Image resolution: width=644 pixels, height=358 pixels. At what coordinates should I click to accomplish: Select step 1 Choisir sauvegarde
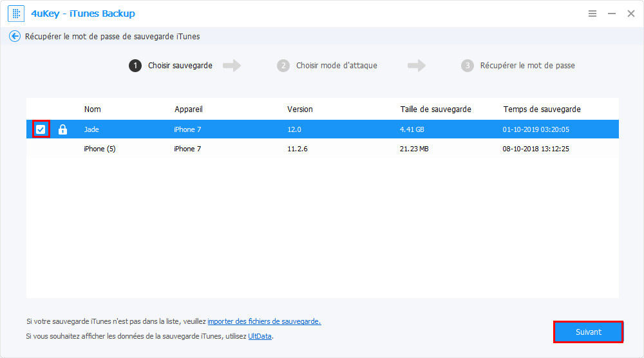171,66
